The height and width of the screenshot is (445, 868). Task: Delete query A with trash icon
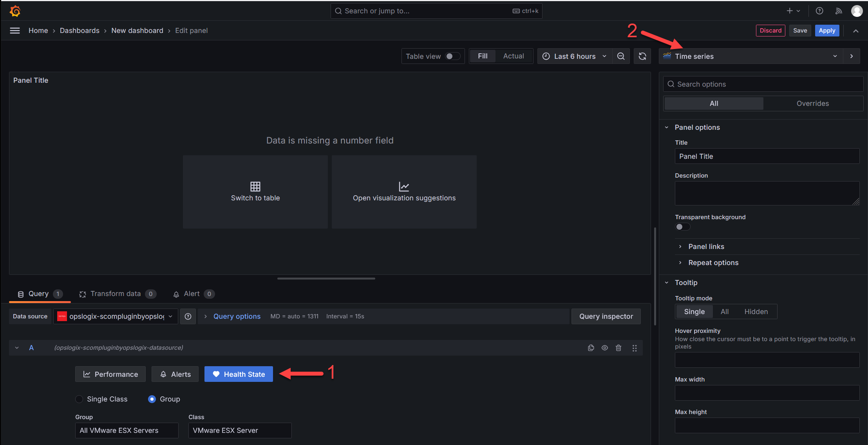(618, 348)
